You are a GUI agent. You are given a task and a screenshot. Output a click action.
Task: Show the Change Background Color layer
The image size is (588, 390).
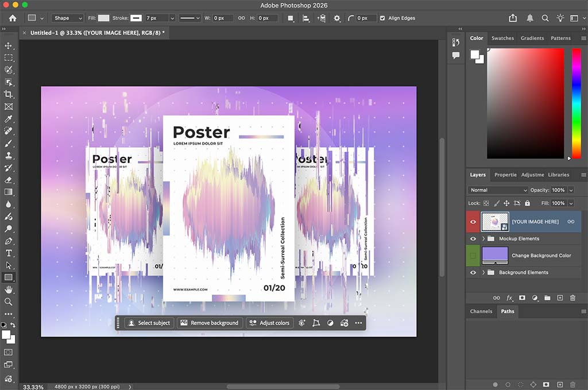[473, 255]
